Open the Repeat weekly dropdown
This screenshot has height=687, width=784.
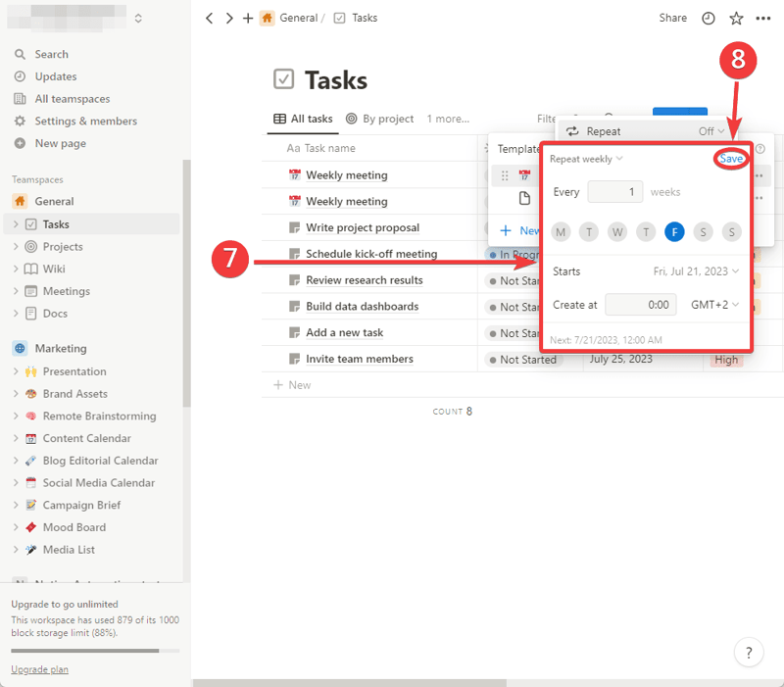pos(586,159)
